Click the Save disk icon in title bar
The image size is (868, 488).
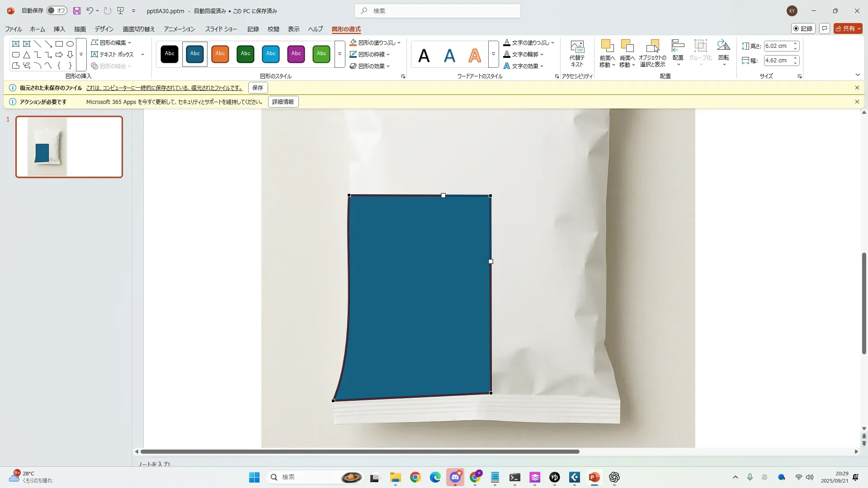[77, 11]
